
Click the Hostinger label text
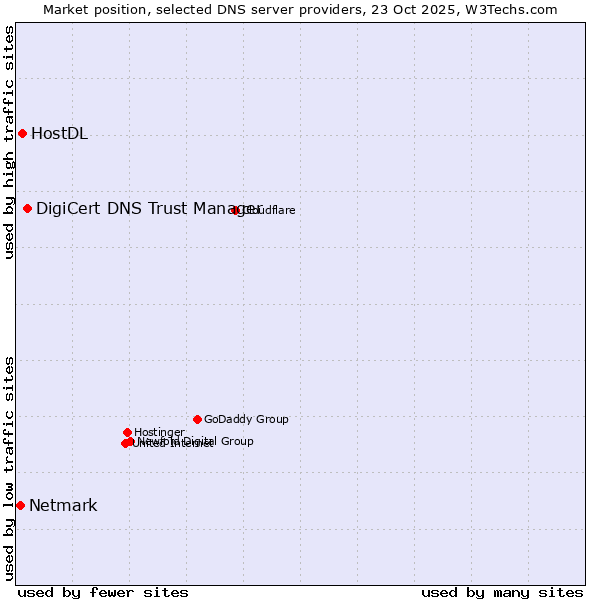tap(159, 432)
